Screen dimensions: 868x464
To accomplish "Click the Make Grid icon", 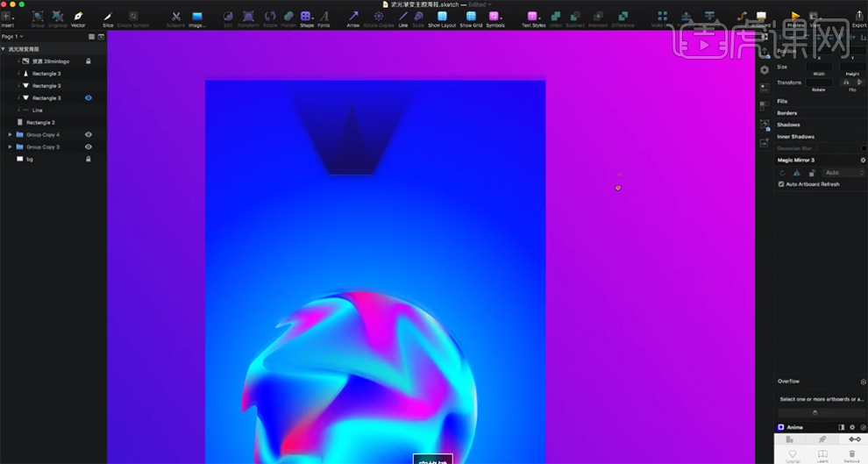I will click(x=662, y=16).
